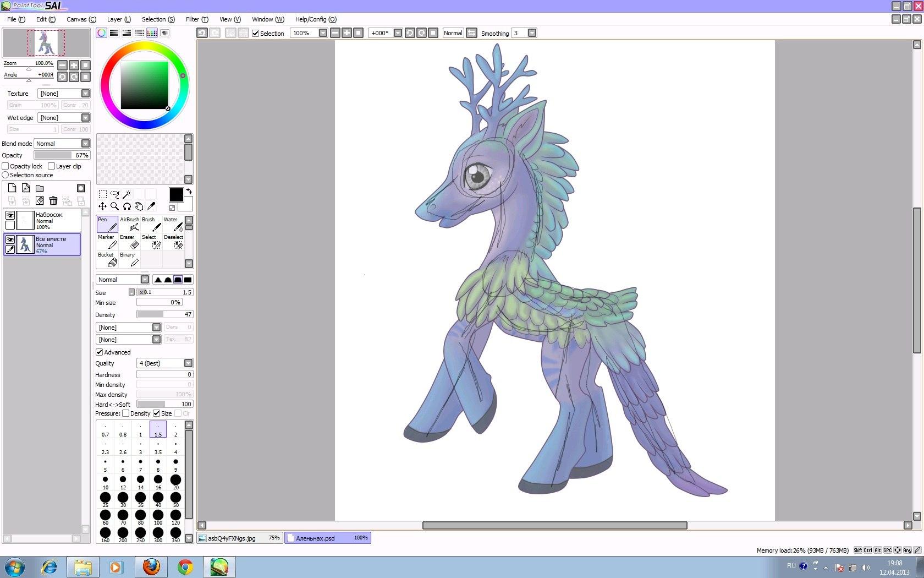924x578 pixels.
Task: Uncheck the Pressure Size checkbox
Action: [x=156, y=413]
